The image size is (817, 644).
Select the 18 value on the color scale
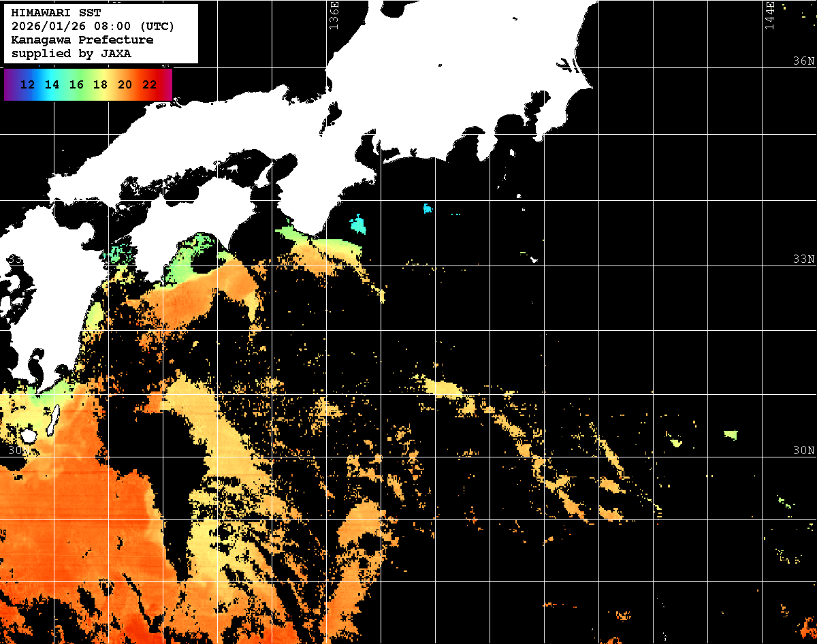tap(100, 85)
